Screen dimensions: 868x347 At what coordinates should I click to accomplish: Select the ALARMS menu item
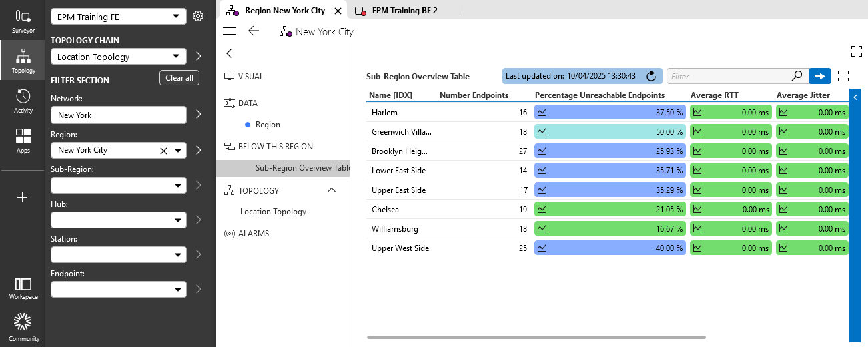coord(246,234)
